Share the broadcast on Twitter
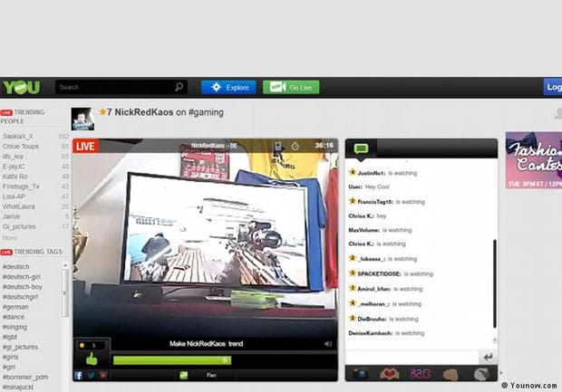 click(91, 375)
